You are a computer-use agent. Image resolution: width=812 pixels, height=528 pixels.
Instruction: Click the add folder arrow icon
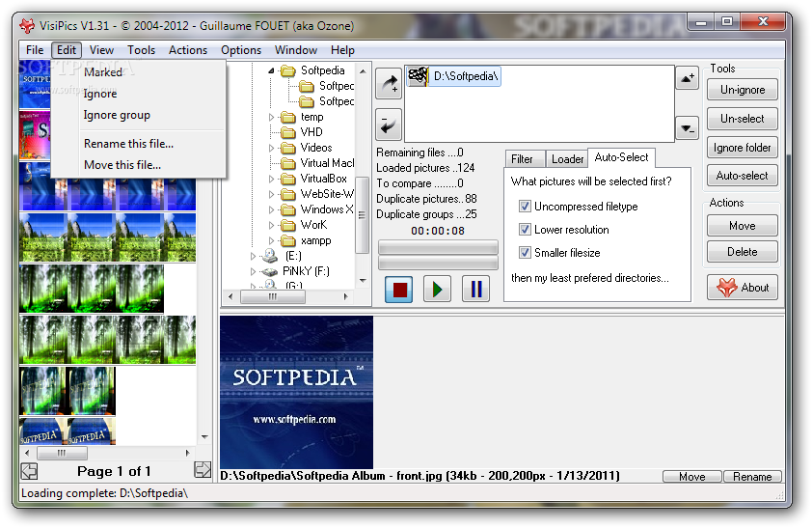pos(389,83)
